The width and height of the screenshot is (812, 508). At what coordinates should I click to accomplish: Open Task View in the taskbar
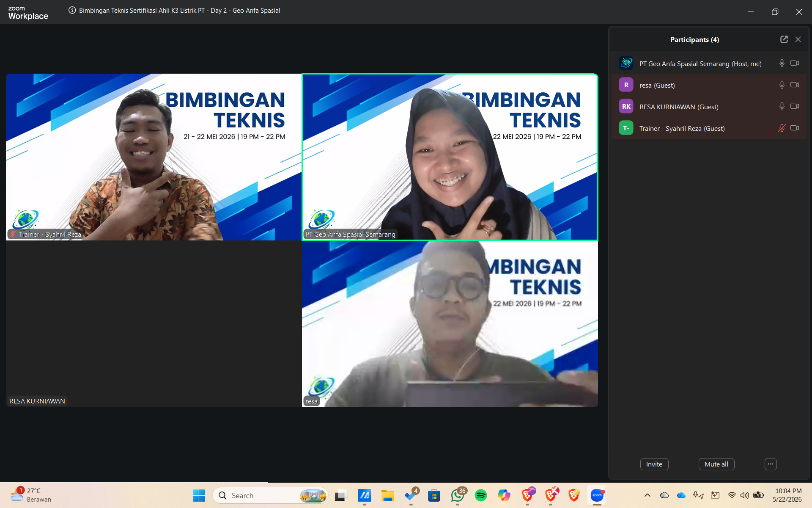pyautogui.click(x=341, y=495)
